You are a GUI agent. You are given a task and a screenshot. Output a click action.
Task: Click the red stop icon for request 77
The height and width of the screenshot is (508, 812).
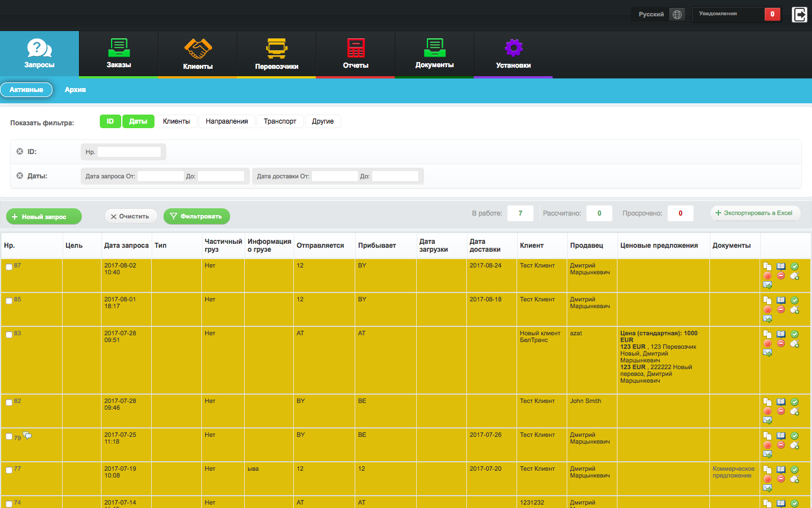[767, 479]
